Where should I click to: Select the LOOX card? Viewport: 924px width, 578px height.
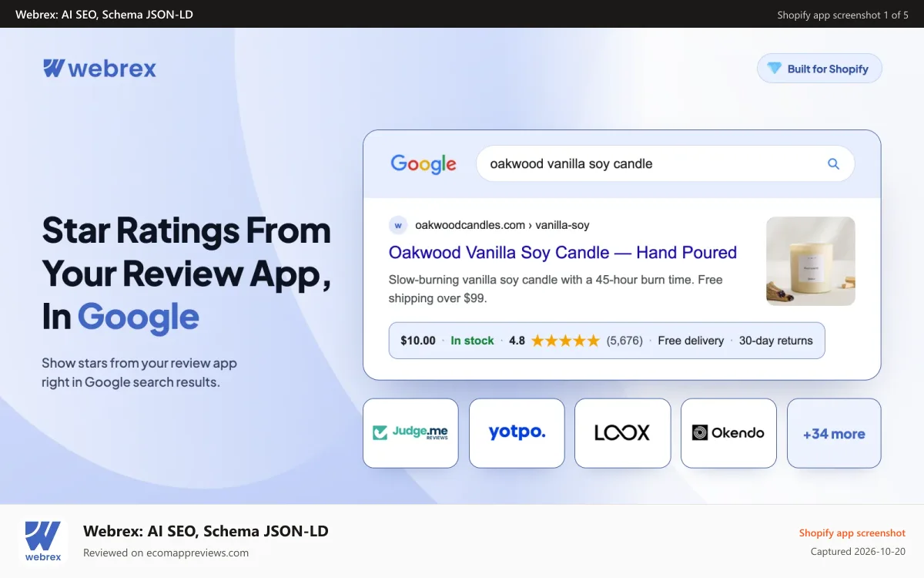click(x=622, y=433)
